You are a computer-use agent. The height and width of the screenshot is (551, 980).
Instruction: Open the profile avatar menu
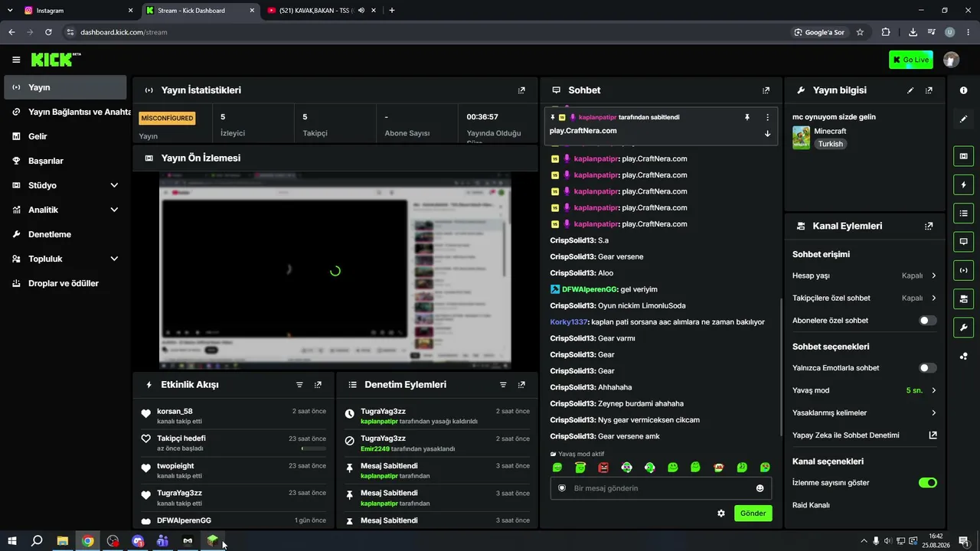951,60
